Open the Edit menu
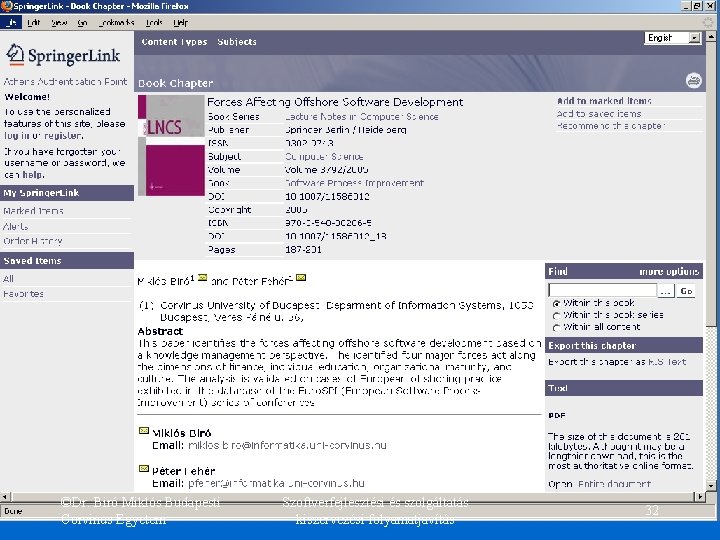Viewport: 720px width, 540px height. pyautogui.click(x=34, y=22)
